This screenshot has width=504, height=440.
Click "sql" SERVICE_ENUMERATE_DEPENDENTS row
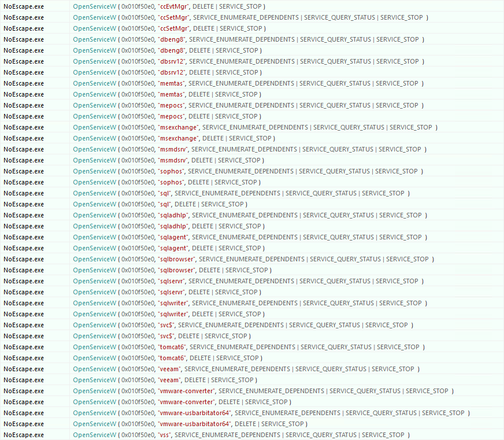(x=252, y=193)
